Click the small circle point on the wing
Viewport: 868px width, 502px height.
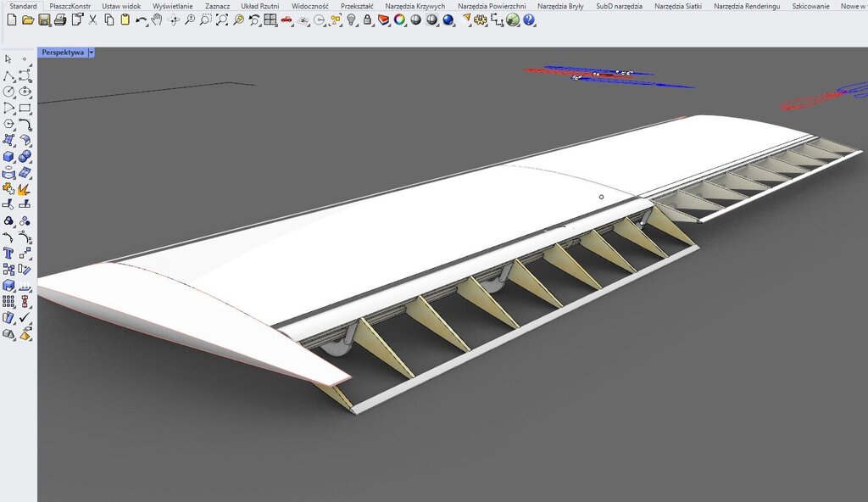click(601, 197)
